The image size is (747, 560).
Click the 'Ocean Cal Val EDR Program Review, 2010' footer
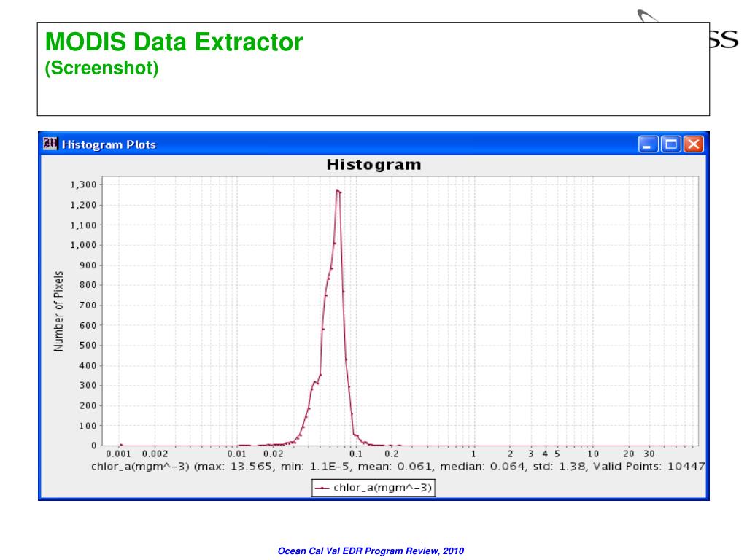pos(371,551)
